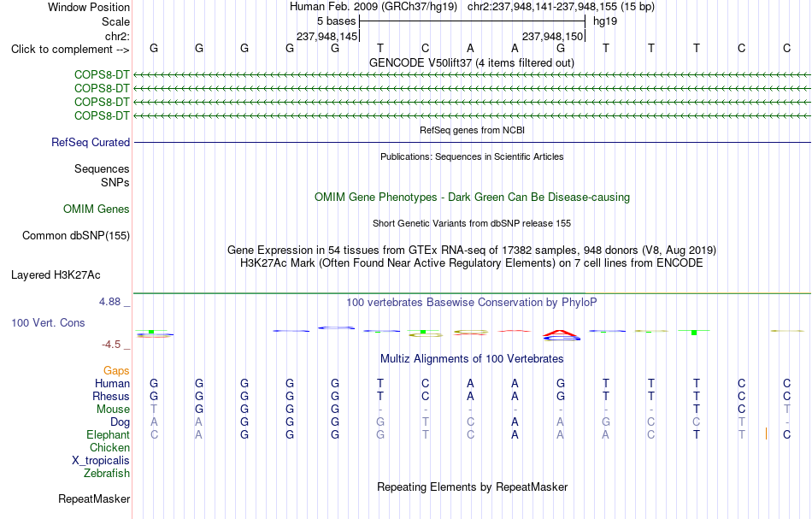Viewport: 812px width, 519px height.
Task: Select the Elephant alignment row label
Action: click(108, 434)
